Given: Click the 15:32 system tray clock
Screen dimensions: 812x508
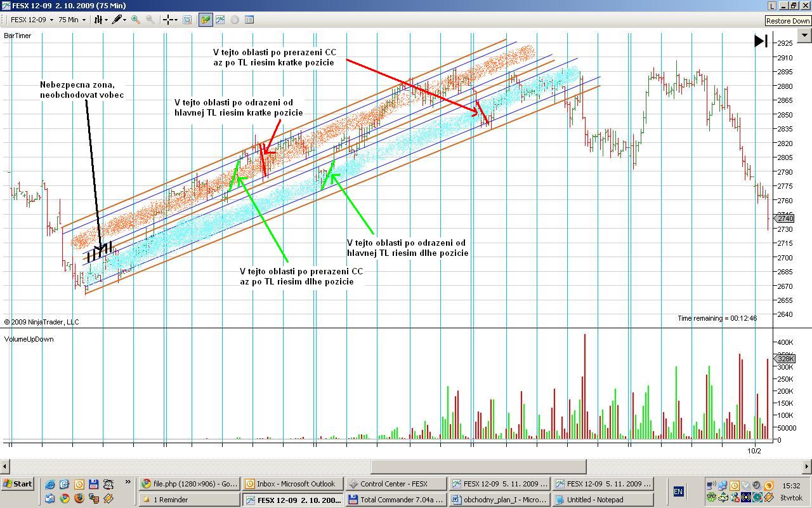Looking at the screenshot, I should [x=791, y=486].
